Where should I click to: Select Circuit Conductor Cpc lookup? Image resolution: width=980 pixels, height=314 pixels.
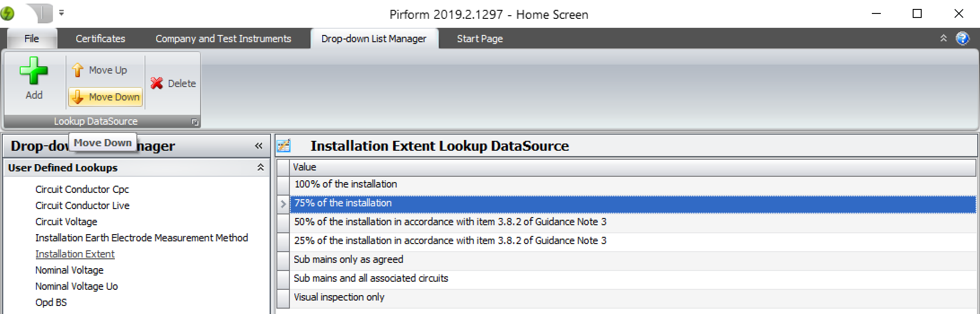click(x=82, y=189)
